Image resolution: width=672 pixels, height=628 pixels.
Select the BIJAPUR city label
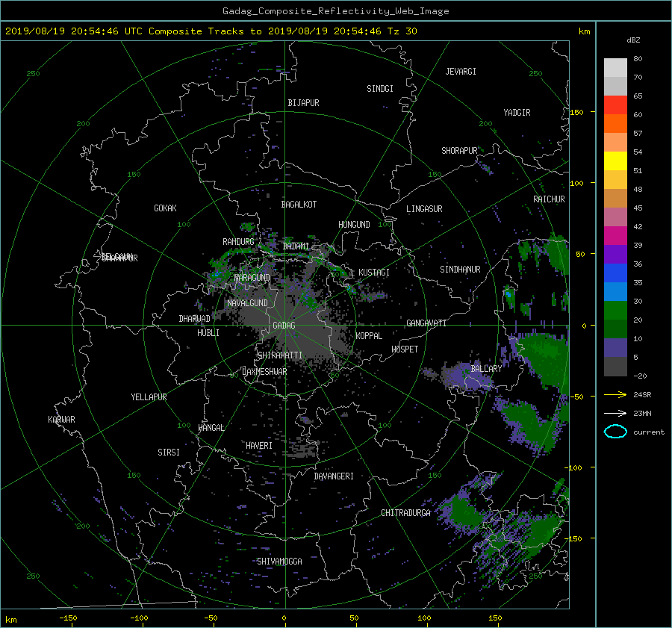pos(303,103)
